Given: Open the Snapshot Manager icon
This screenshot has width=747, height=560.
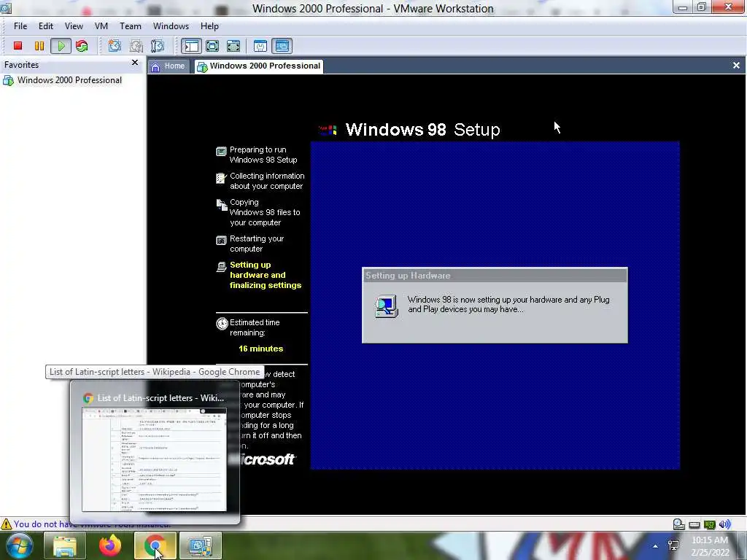Looking at the screenshot, I should coord(158,46).
